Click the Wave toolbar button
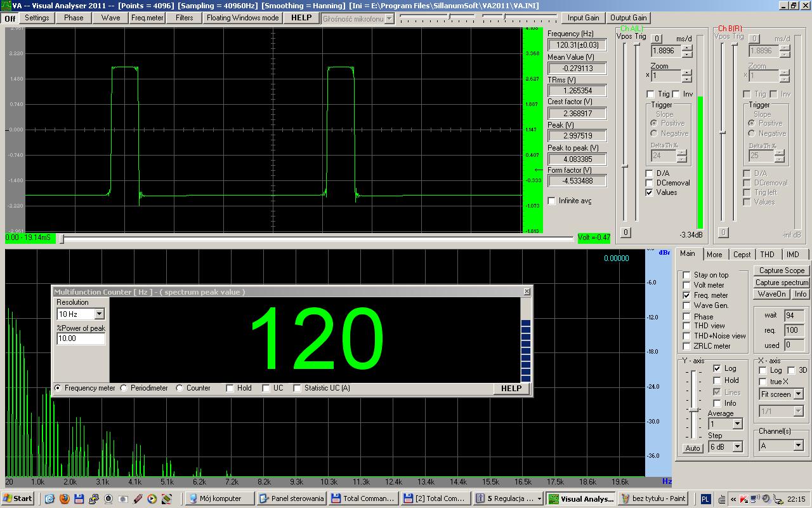 click(x=110, y=18)
